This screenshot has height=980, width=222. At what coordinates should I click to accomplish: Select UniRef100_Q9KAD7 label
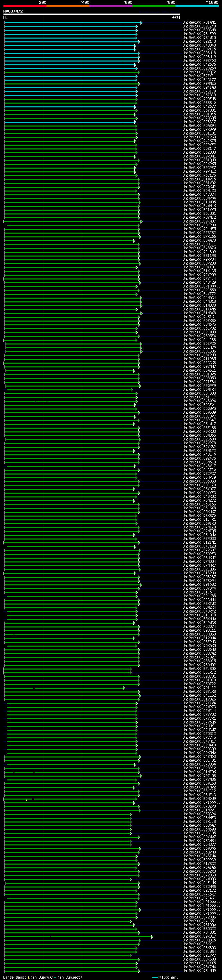pyautogui.click(x=199, y=221)
